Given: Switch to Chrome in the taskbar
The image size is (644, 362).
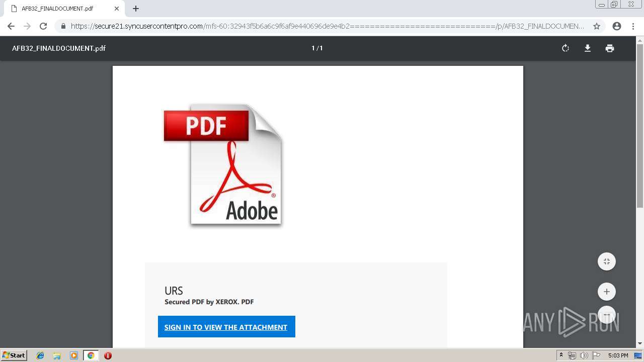Looking at the screenshot, I should click(91, 355).
